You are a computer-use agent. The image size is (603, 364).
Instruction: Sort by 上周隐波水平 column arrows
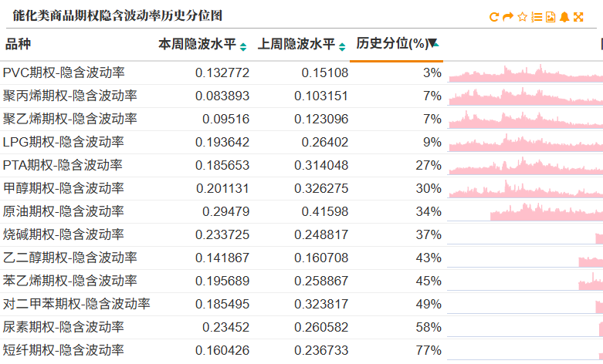[x=342, y=47]
